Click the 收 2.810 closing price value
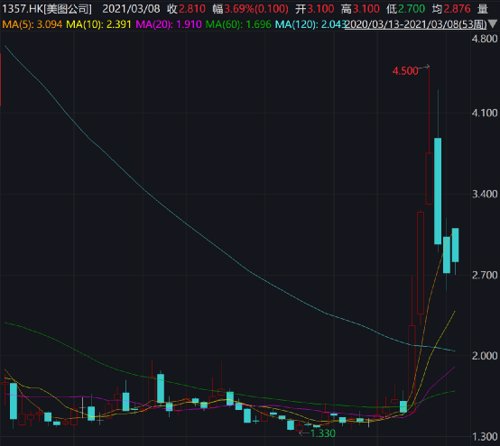The width and height of the screenshot is (500, 446). click(x=186, y=9)
